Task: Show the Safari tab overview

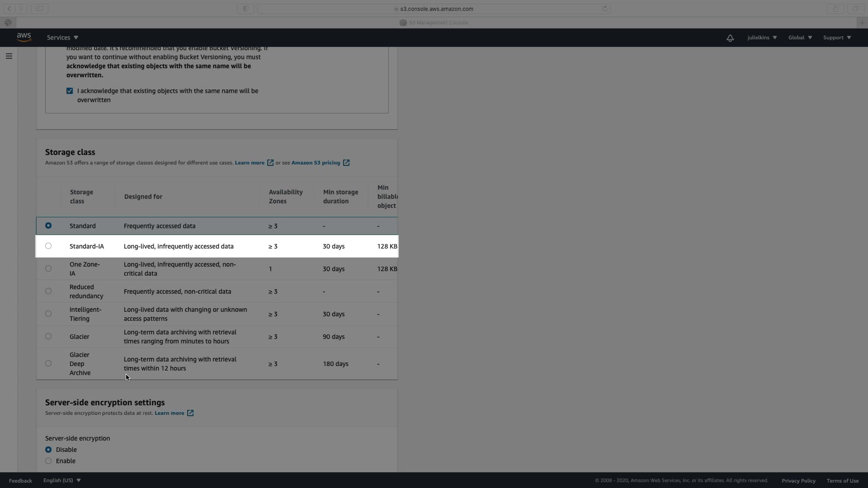Action: 855,8
